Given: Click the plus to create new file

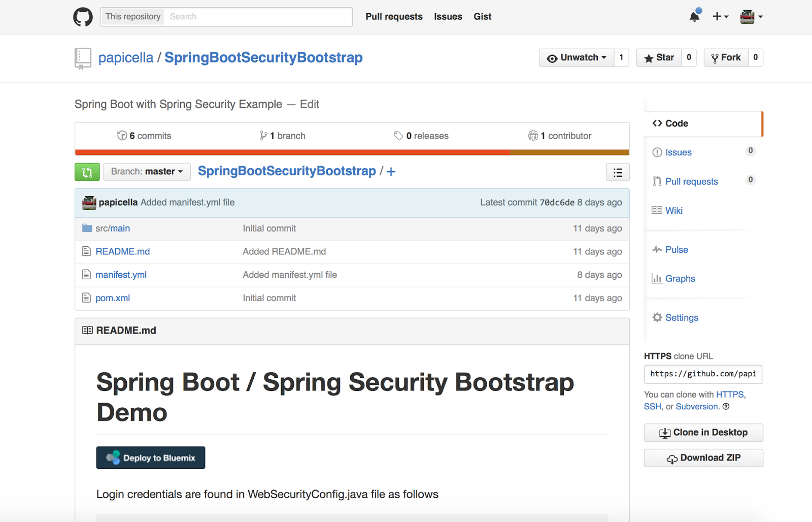Looking at the screenshot, I should (x=391, y=172).
